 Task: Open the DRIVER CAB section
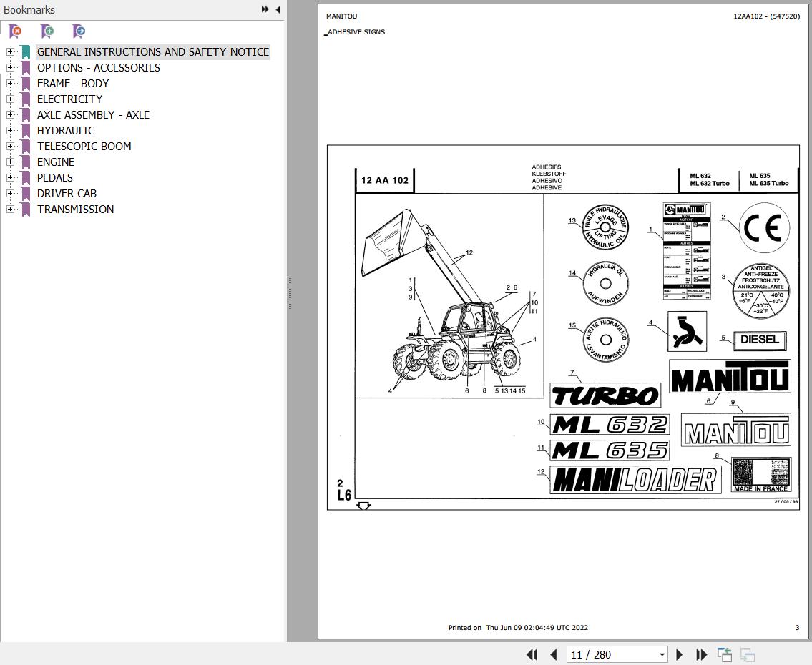67,193
